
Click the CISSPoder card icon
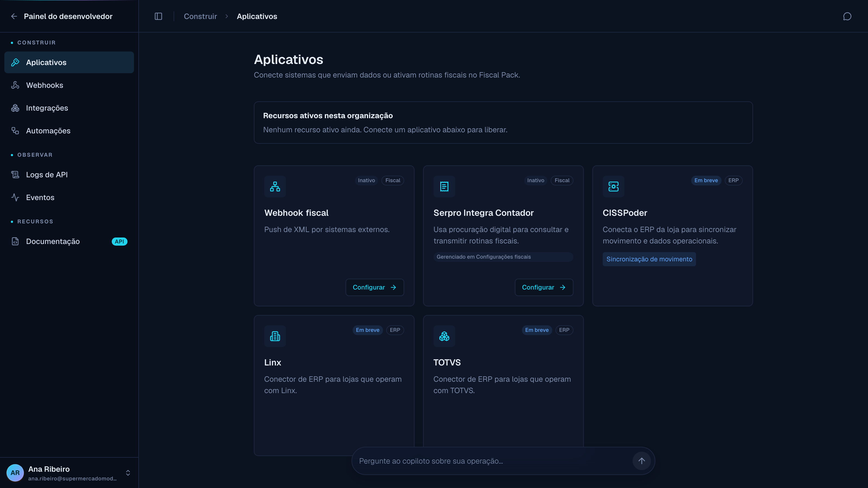click(613, 186)
